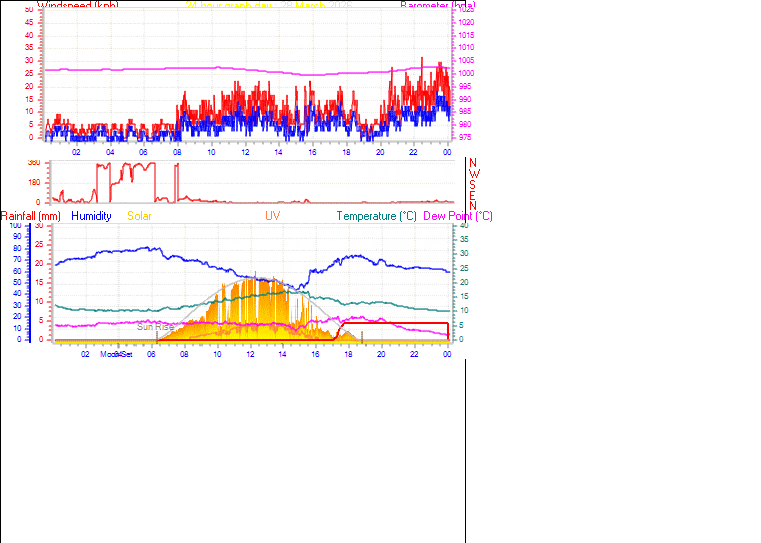Viewport: 761px width, 543px height.
Task: Click the "1015" barometer axis value
Action: tap(466, 35)
